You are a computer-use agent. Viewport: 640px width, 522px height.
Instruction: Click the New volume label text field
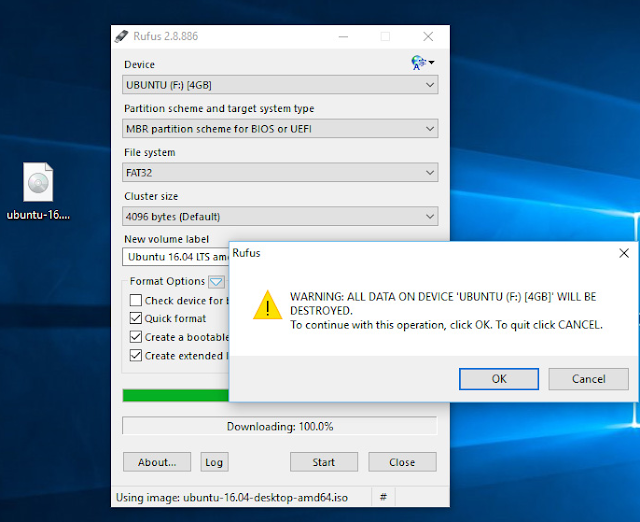[x=176, y=257]
